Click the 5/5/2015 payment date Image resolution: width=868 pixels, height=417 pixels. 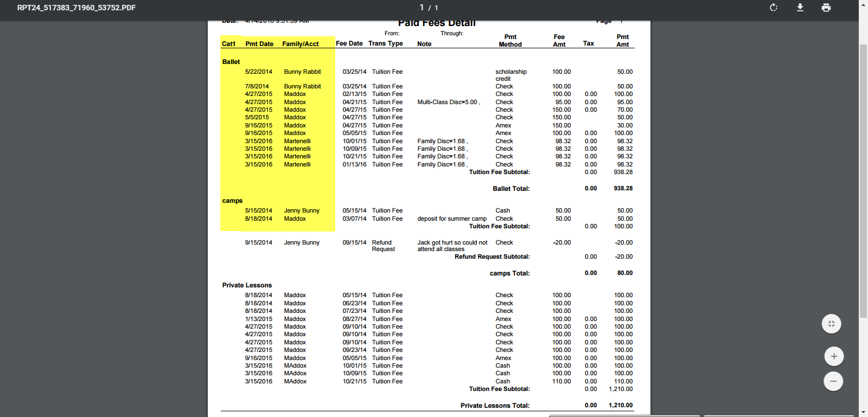[257, 117]
